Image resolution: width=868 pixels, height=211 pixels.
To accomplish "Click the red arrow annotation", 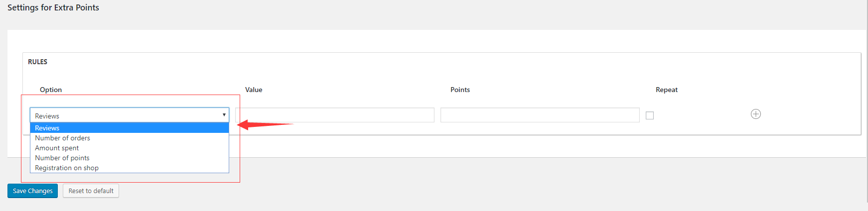I will (x=265, y=124).
